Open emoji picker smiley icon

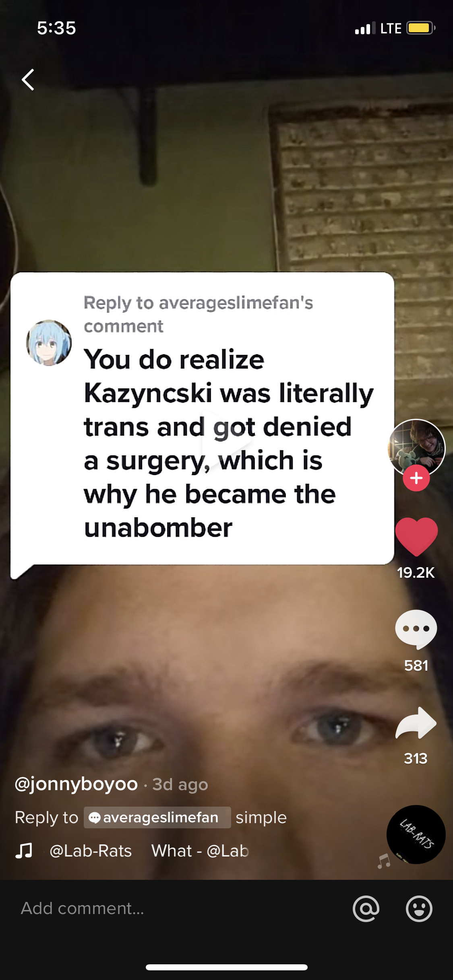419,908
